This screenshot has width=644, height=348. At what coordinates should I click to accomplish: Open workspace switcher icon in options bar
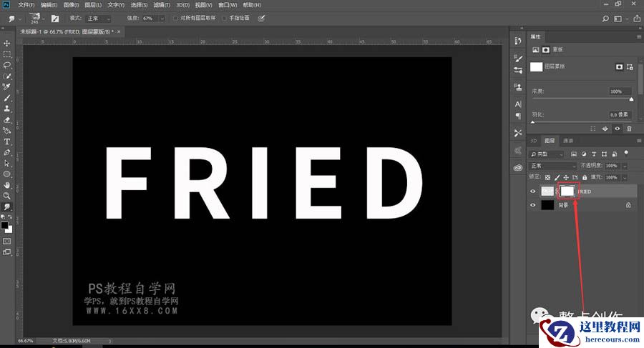[618, 19]
